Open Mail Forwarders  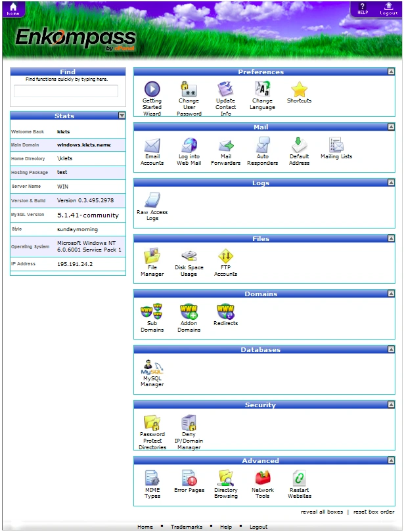225,151
